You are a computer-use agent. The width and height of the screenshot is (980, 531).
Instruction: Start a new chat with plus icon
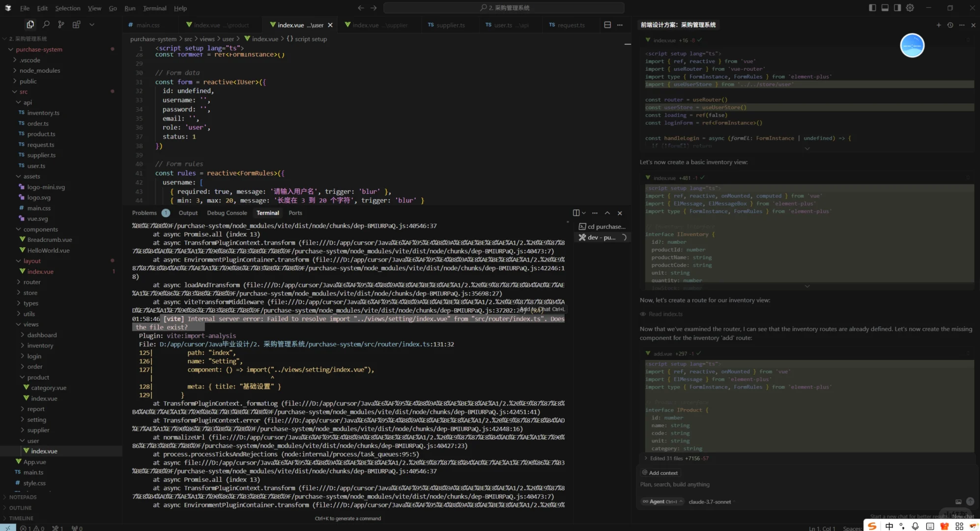click(938, 25)
